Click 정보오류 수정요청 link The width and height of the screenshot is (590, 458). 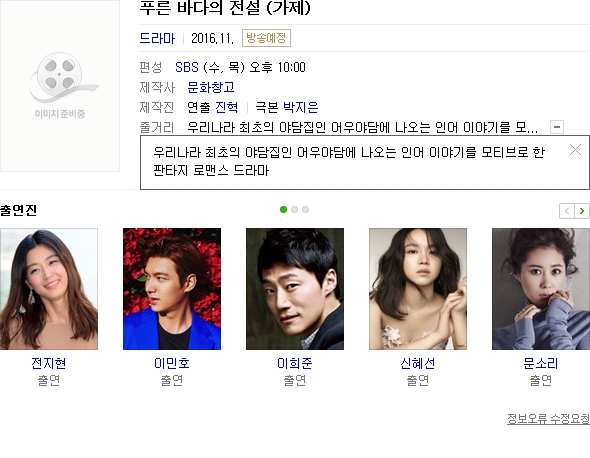pyautogui.click(x=549, y=418)
